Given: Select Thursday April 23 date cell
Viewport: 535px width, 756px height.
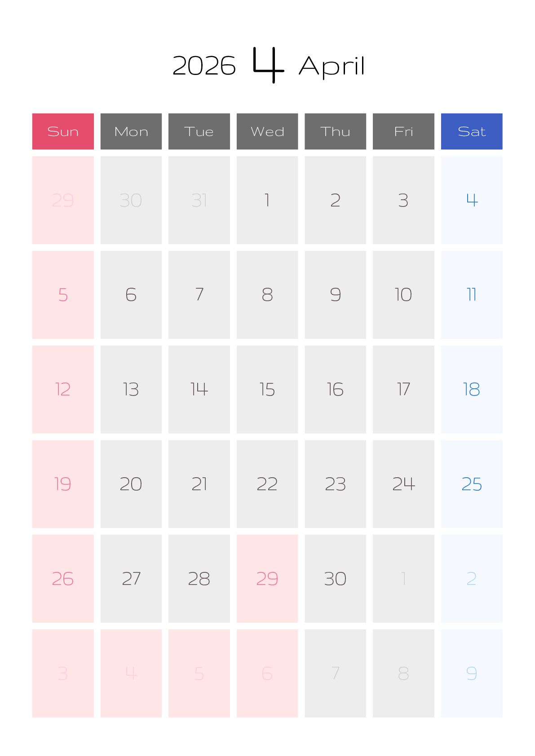Looking at the screenshot, I should tap(335, 483).
